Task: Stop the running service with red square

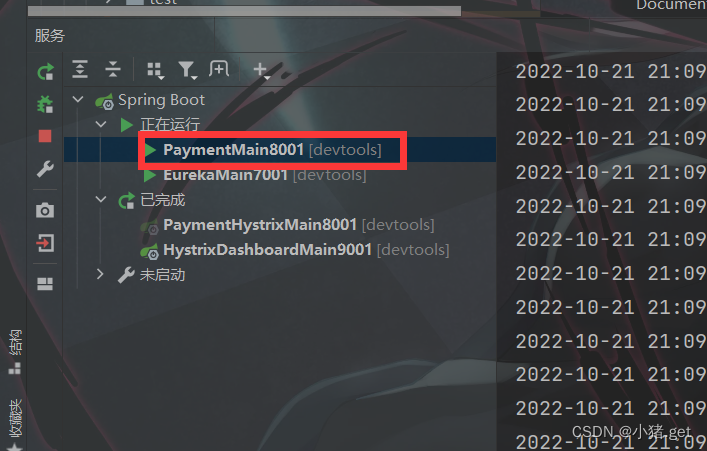Action: pyautogui.click(x=45, y=136)
